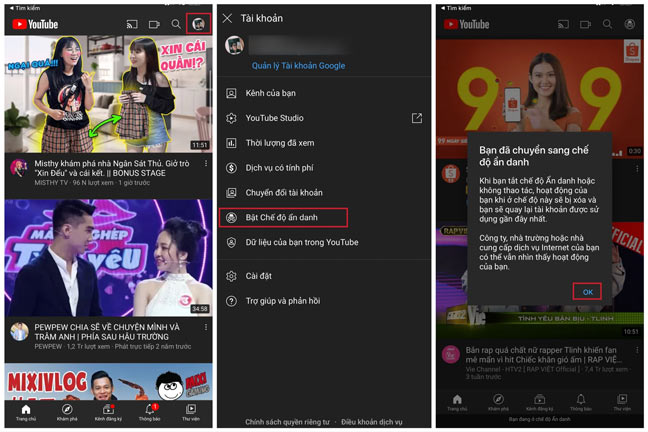Viewport: 648px width, 432px height.
Task: Open external link icon beside YouTube Studio
Action: (416, 118)
